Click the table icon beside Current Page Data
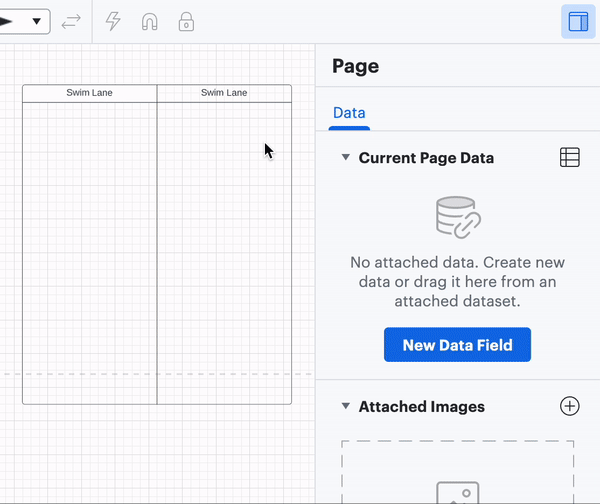Screen dimensions: 600x504 click(569, 157)
